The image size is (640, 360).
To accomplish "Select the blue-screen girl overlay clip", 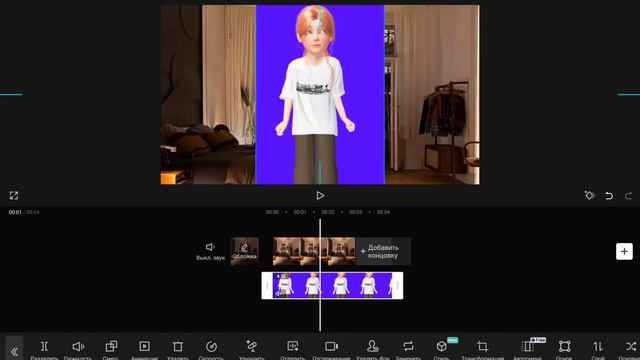I will (x=332, y=285).
